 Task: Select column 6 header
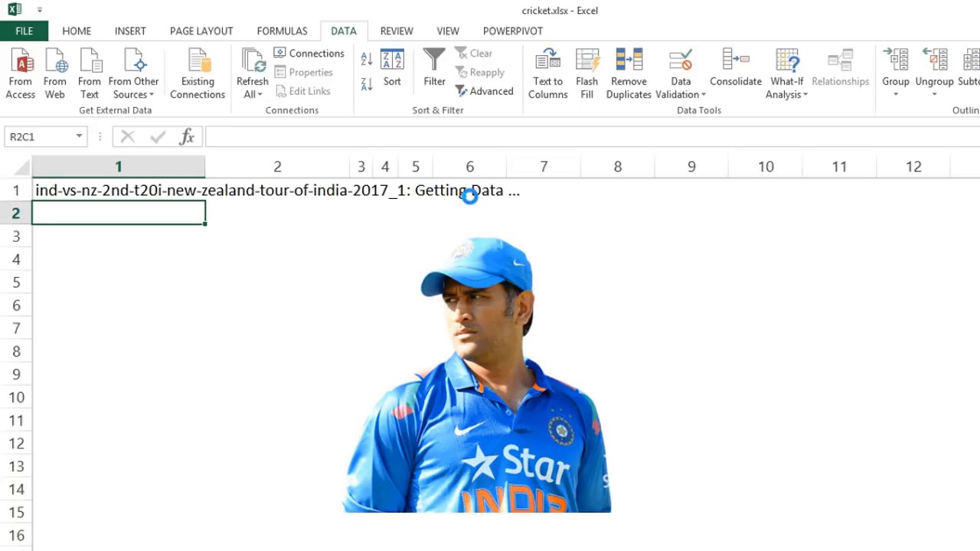469,166
